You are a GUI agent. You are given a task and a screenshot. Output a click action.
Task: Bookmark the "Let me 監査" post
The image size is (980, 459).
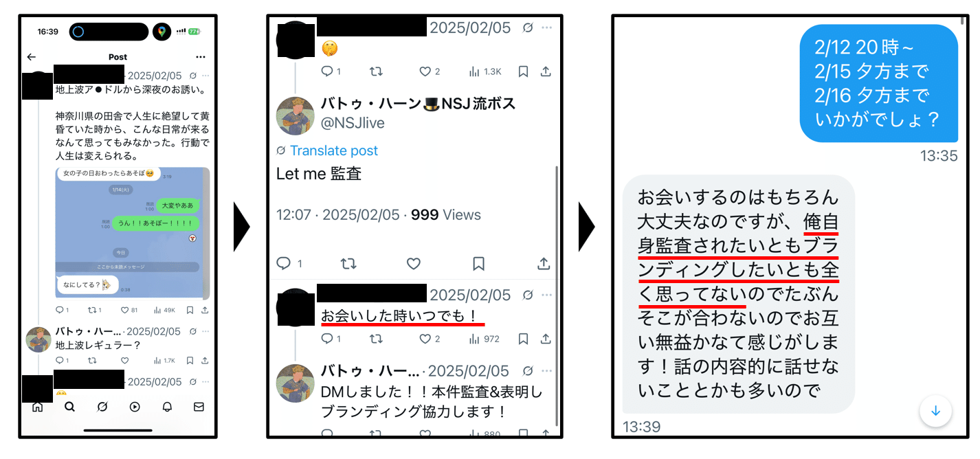click(x=478, y=264)
